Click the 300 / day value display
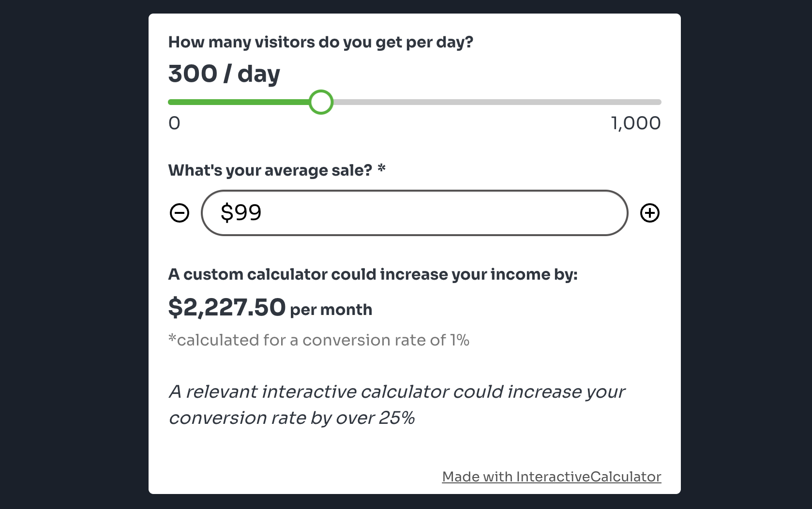This screenshot has height=509, width=812. (x=224, y=73)
